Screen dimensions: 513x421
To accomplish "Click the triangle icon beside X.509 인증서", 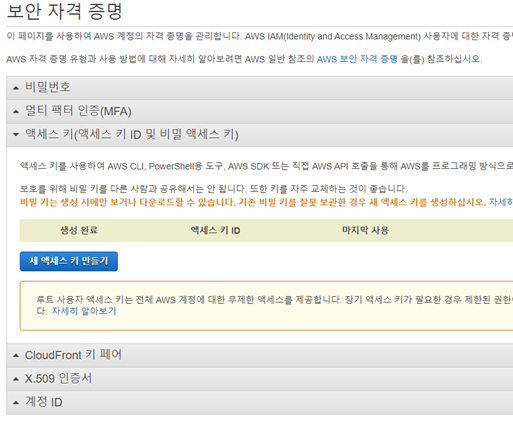I will (x=16, y=379).
